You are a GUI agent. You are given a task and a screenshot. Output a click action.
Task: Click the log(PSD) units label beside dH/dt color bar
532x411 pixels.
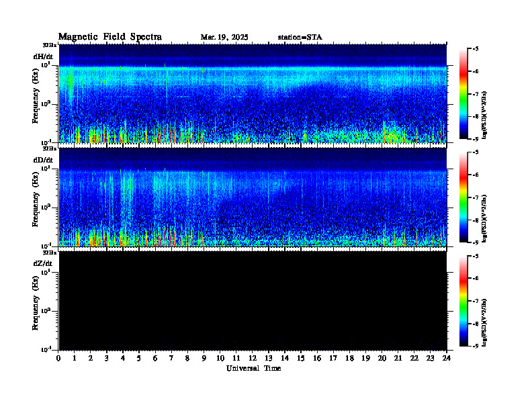485,115
